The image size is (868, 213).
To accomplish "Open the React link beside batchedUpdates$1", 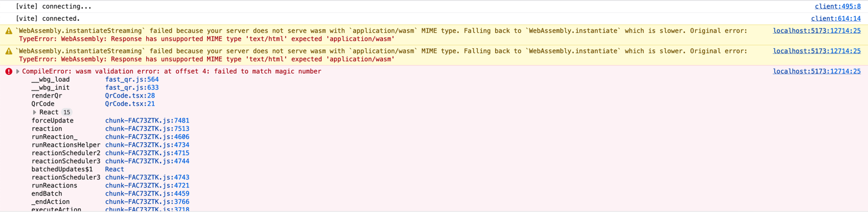I will click(x=114, y=169).
